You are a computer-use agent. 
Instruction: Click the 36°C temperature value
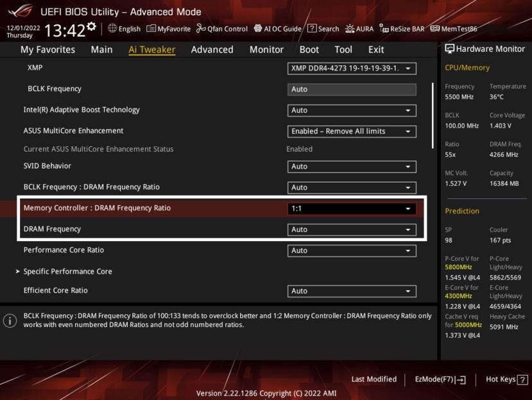pos(496,97)
